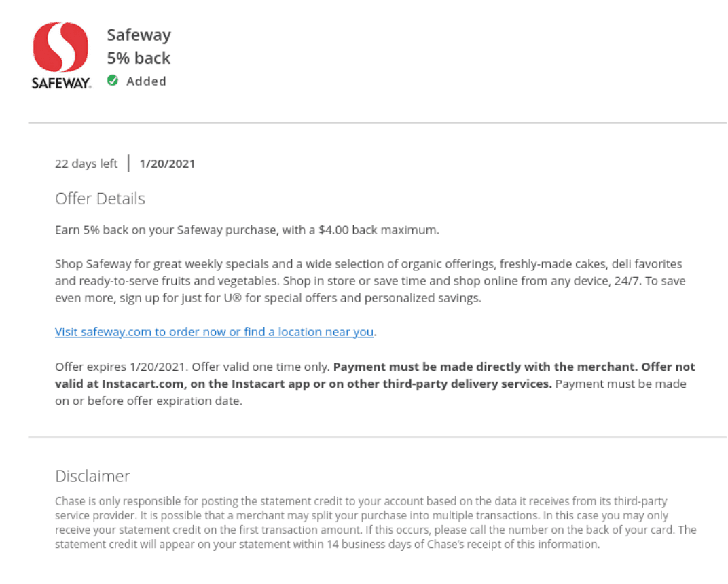728x584 pixels.
Task: Click the green Added checkmark icon
Action: pos(112,81)
